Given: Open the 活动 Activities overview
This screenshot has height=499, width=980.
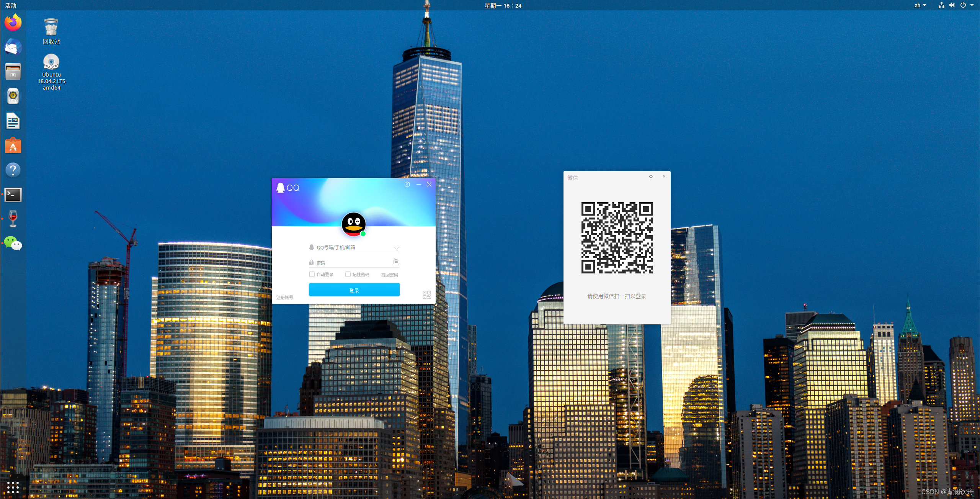Looking at the screenshot, I should (x=11, y=5).
